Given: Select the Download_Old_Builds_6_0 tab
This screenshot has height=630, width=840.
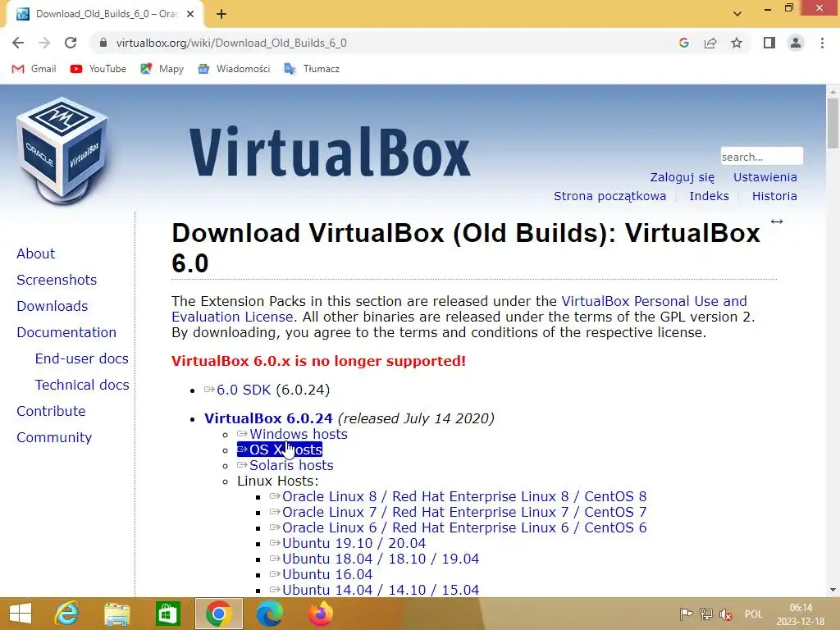Looking at the screenshot, I should (x=104, y=15).
